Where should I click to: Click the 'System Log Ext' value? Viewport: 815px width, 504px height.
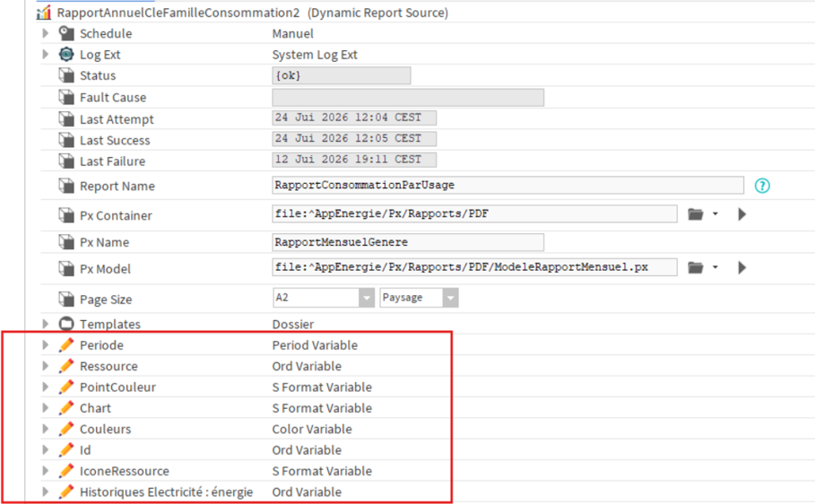coord(315,54)
